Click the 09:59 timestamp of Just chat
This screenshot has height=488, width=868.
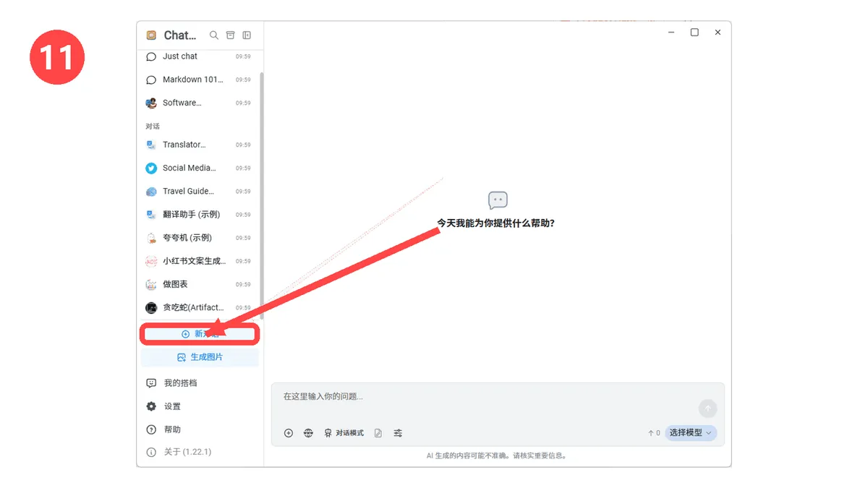[243, 56]
